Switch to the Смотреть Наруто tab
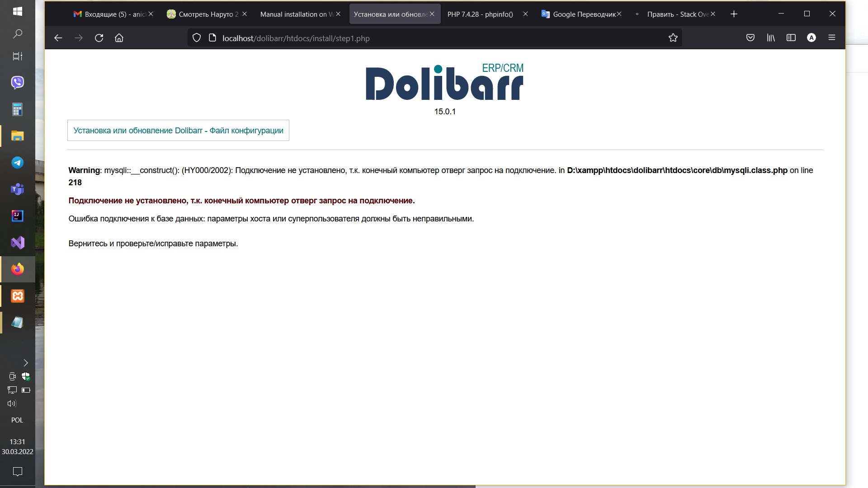868x488 pixels. coord(206,14)
